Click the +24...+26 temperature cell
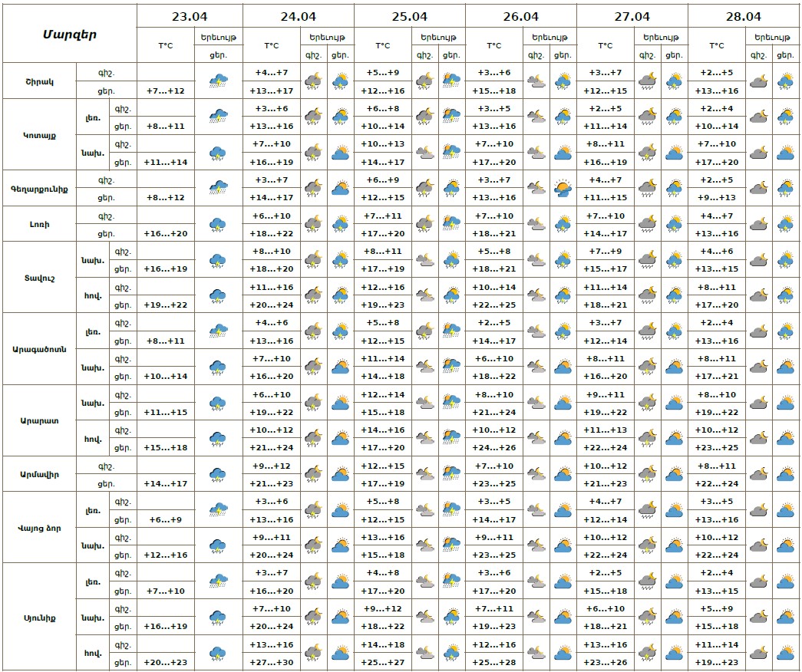The image size is (802, 672). pyautogui.click(x=494, y=447)
